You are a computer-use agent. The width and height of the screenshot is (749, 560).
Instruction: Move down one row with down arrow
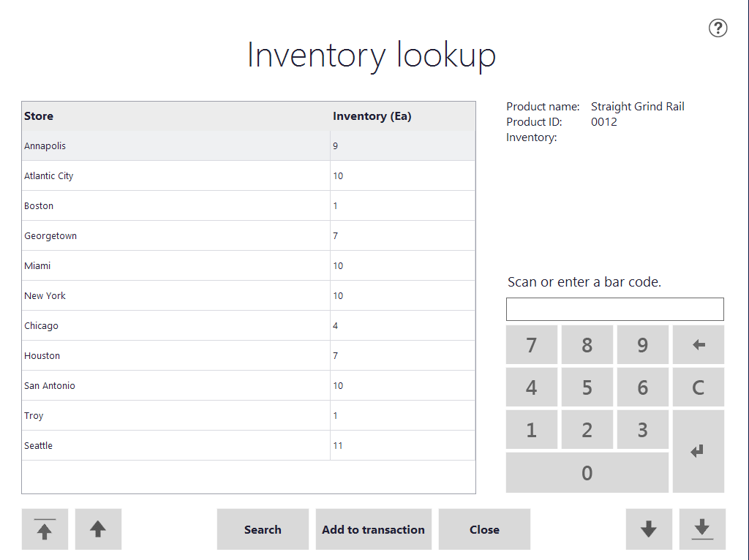click(x=648, y=529)
